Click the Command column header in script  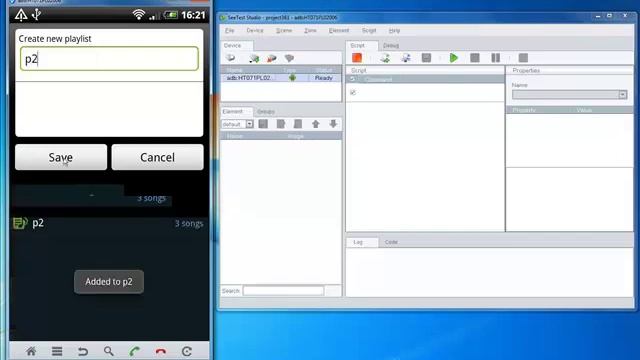(378, 79)
